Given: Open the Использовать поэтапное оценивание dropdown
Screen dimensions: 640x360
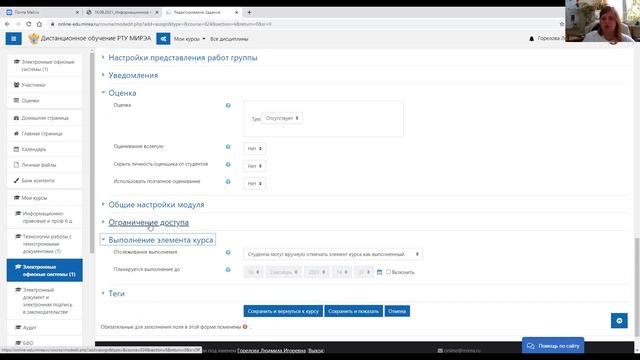Looking at the screenshot, I should pyautogui.click(x=254, y=184).
